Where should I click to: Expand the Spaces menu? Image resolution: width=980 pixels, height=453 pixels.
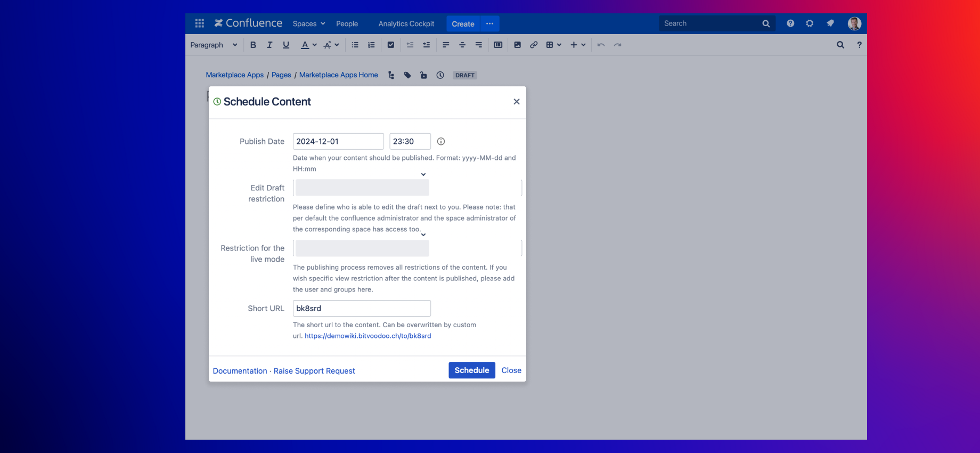click(x=309, y=23)
